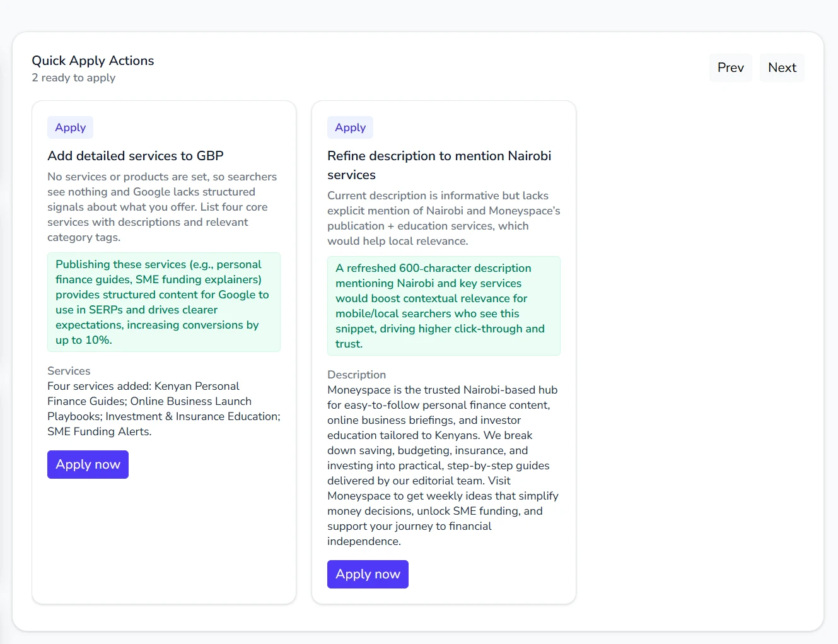
Task: Click the Moneyspace trusted Nairobi-based hub paragraph
Action: (443, 465)
